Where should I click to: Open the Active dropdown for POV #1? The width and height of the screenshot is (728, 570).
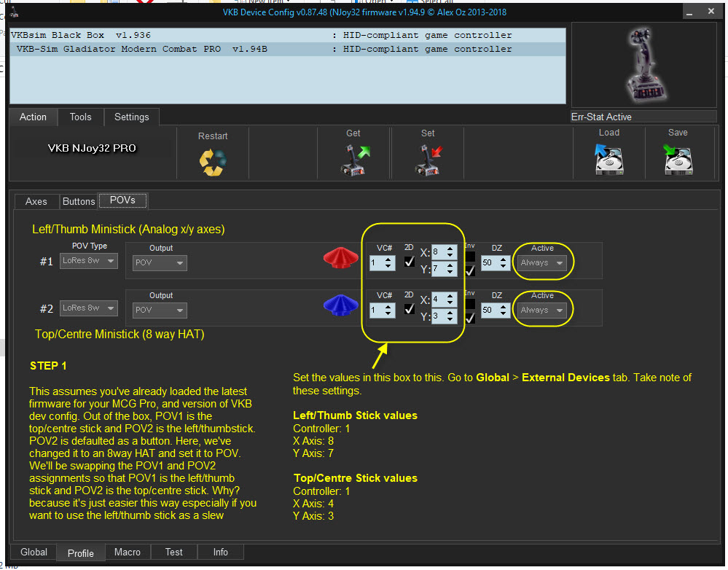pyautogui.click(x=542, y=262)
